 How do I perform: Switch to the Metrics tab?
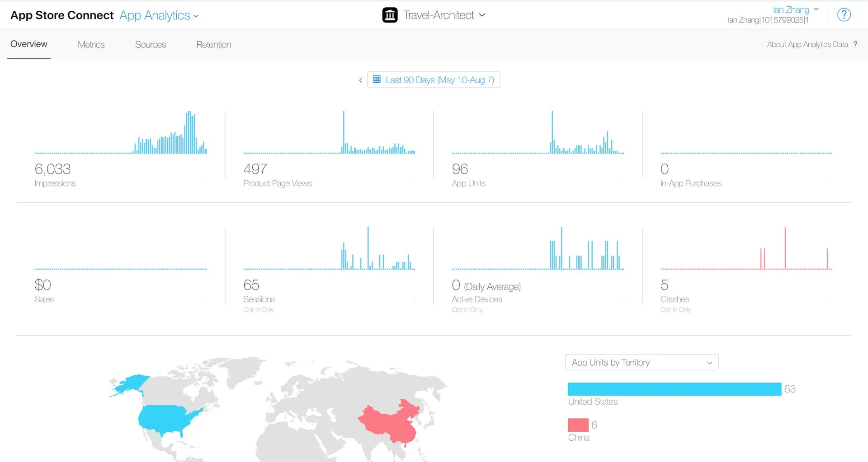point(91,45)
